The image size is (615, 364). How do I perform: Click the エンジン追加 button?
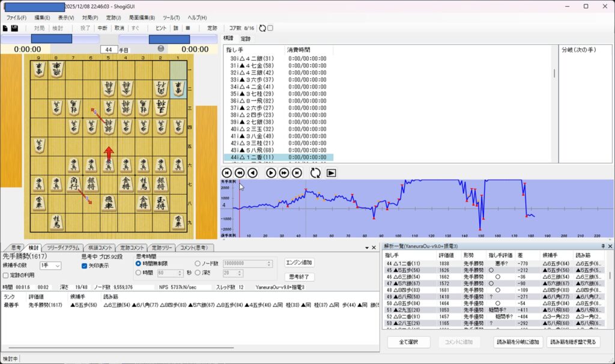click(x=299, y=262)
